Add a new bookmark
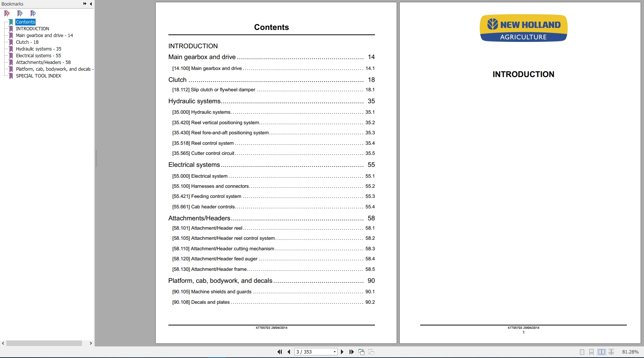Screen dimensions: 644x358 (x=20, y=13)
